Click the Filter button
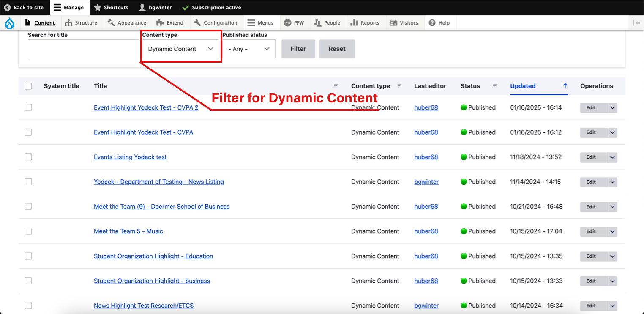 (298, 49)
